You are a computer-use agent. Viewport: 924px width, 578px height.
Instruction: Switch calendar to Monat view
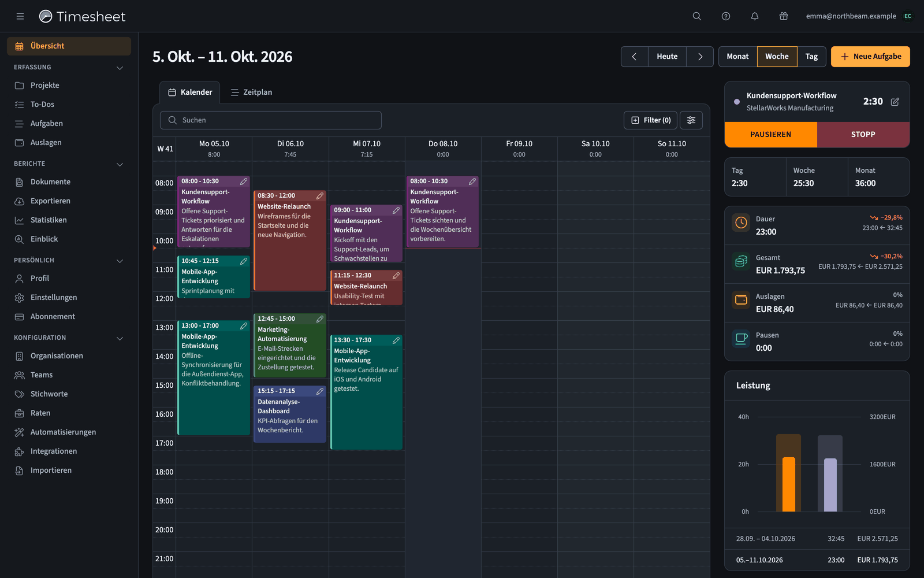pyautogui.click(x=737, y=57)
